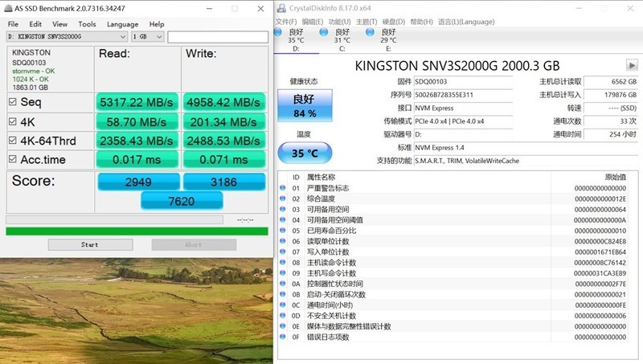643x364 pixels.
Task: Toggle the Seq test checkbox
Action: point(13,102)
